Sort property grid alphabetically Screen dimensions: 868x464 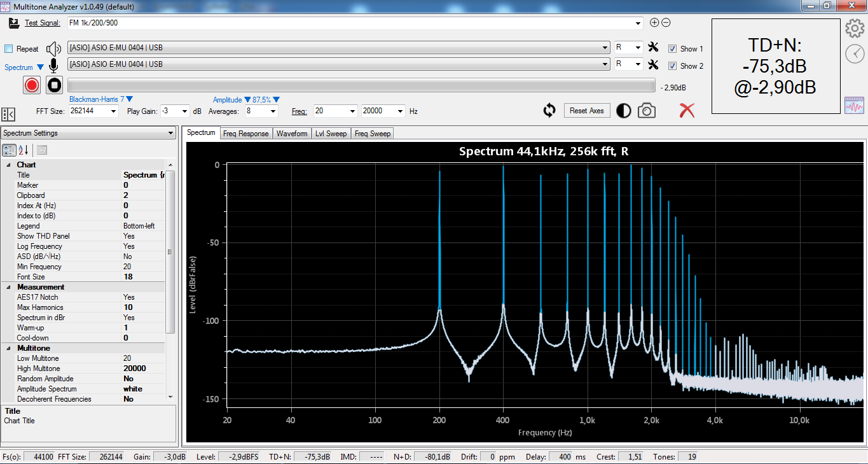[24, 150]
